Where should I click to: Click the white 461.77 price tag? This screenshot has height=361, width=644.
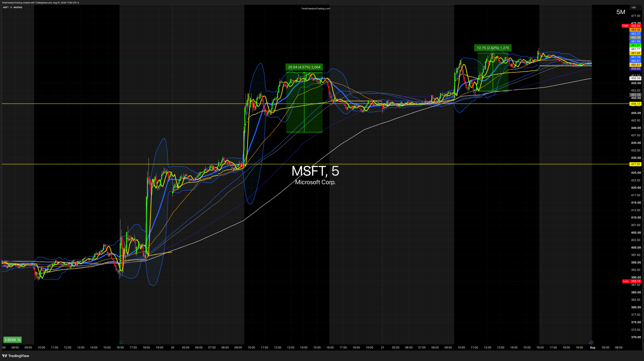(635, 49)
